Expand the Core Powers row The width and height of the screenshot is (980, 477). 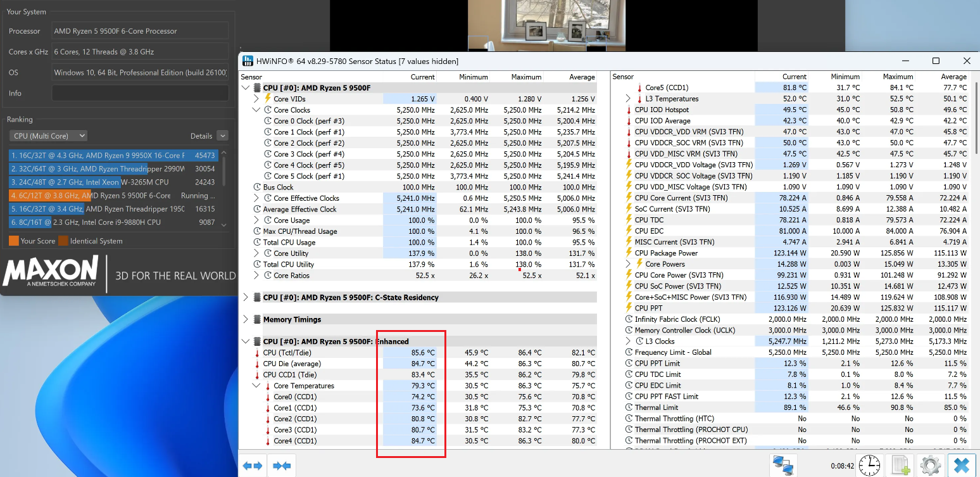[628, 264]
